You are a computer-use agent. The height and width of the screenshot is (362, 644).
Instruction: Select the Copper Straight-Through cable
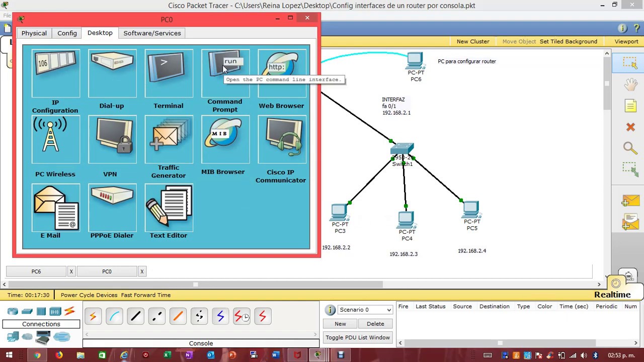pos(135,316)
